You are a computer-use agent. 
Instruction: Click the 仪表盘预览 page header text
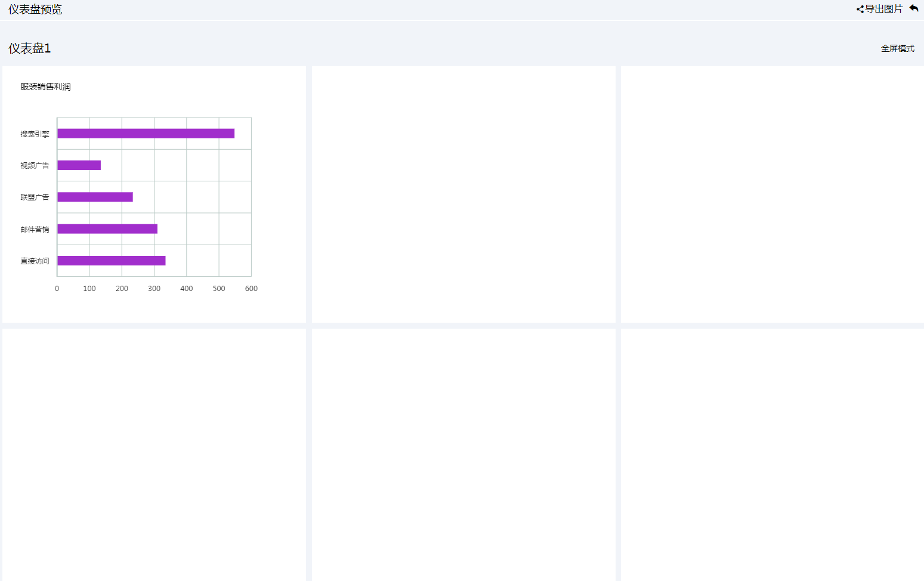tap(35, 10)
